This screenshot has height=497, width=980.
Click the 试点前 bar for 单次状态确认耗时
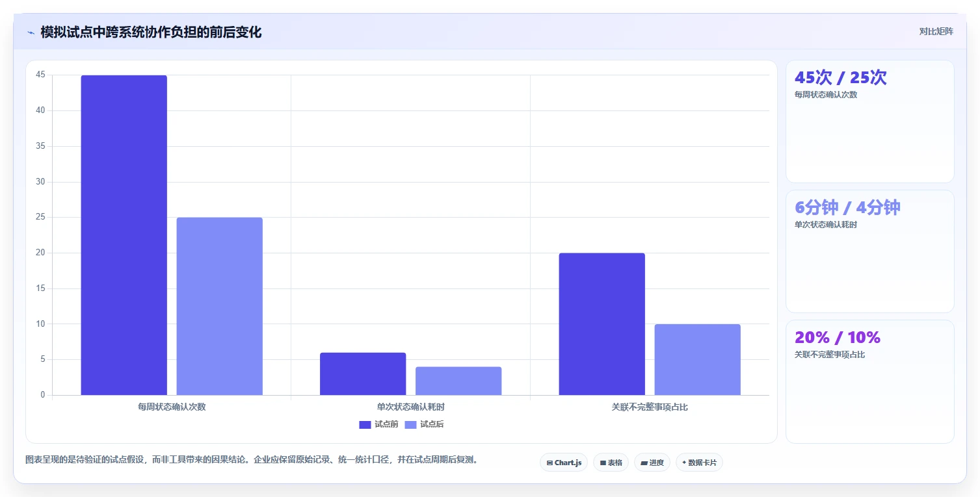(x=363, y=374)
